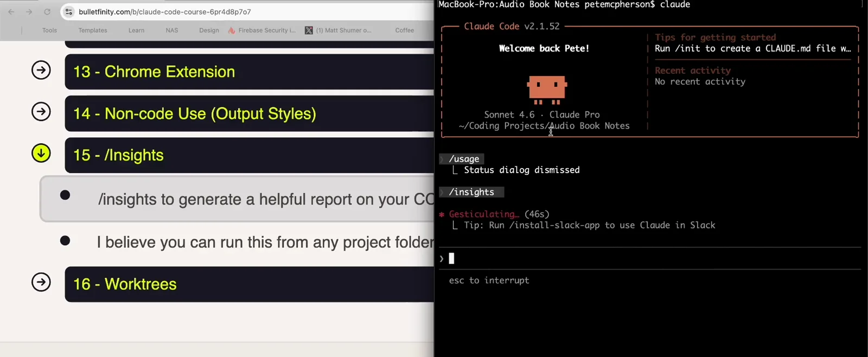Expand the 13 - Chrome Extension arrow
This screenshot has width=868, height=357.
click(41, 70)
